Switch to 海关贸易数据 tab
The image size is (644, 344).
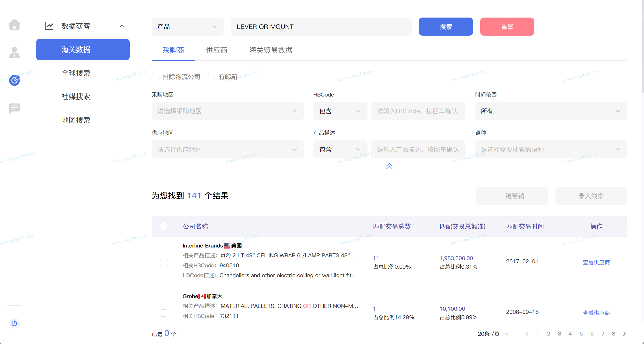click(271, 50)
